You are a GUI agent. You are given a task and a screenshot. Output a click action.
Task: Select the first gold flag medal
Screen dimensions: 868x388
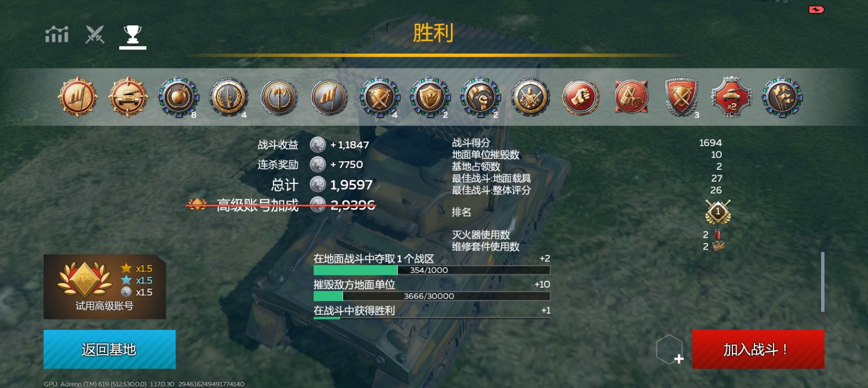pos(78,98)
